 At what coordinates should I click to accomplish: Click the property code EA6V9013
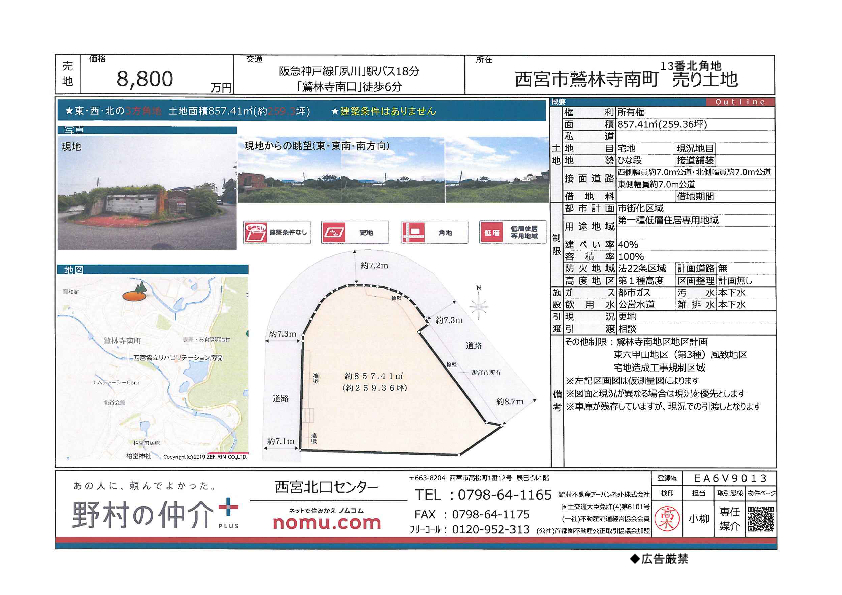pyautogui.click(x=730, y=479)
